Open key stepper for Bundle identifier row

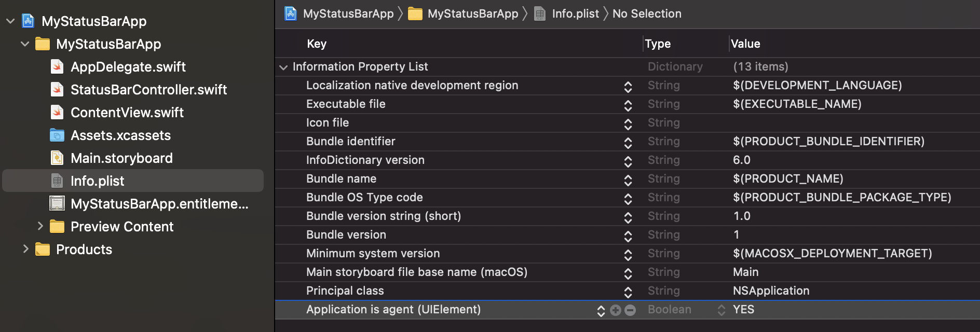[628, 142]
